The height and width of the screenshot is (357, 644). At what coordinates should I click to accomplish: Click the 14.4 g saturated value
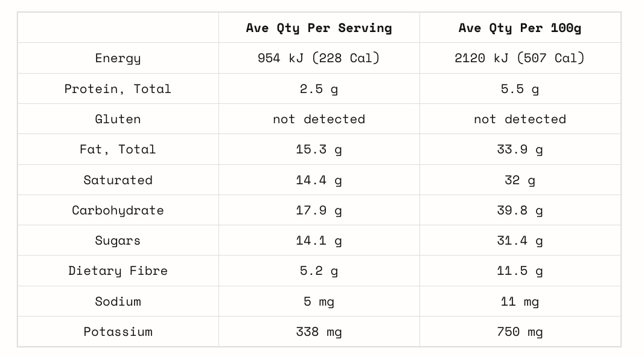coord(319,180)
